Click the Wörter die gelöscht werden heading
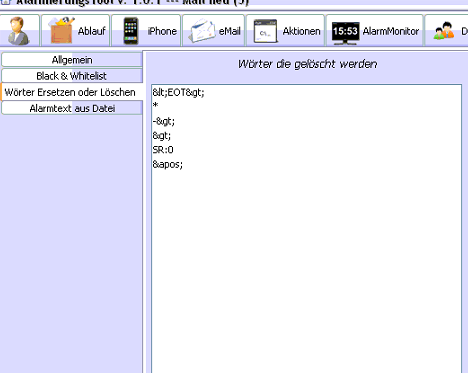This screenshot has width=468, height=373. [307, 64]
